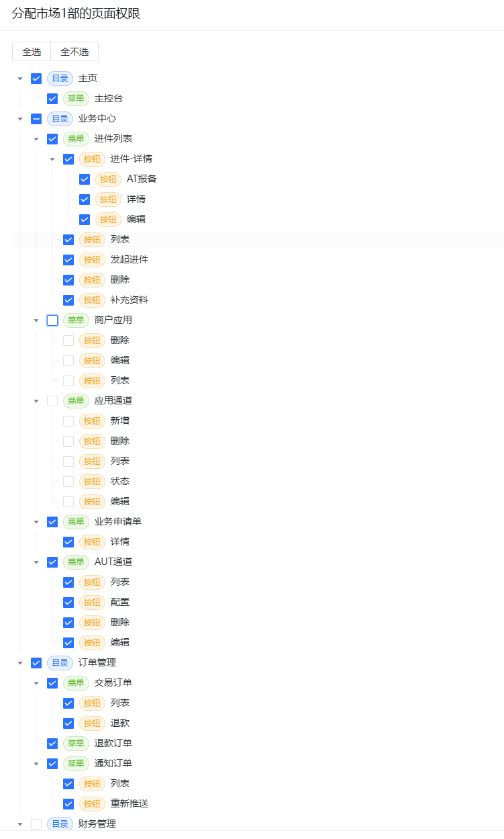
Task: Select the 重新推送 tree row label
Action: click(130, 804)
